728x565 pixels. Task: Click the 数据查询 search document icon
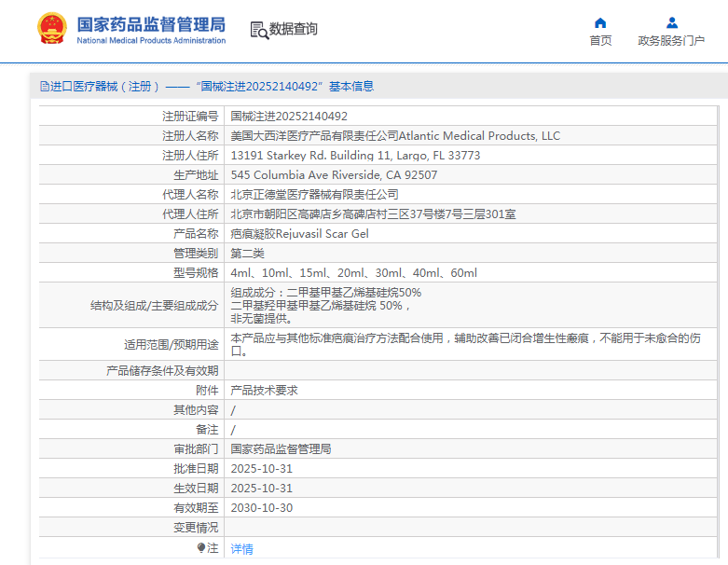coord(258,30)
